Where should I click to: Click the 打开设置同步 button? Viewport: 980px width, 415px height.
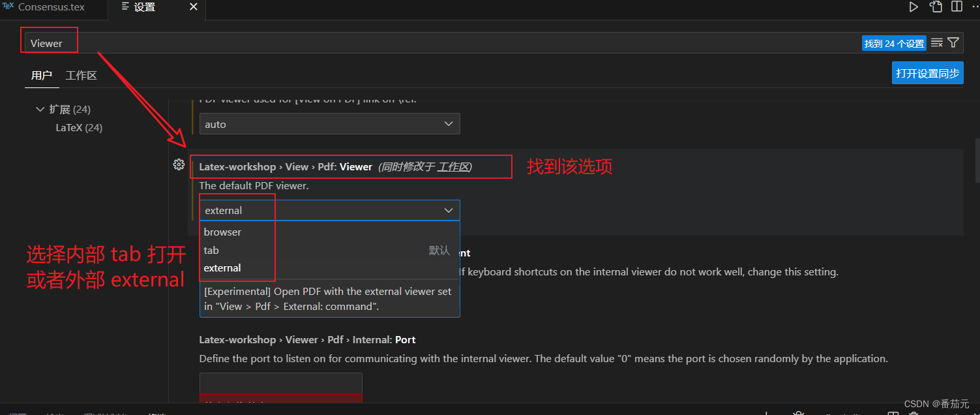927,73
